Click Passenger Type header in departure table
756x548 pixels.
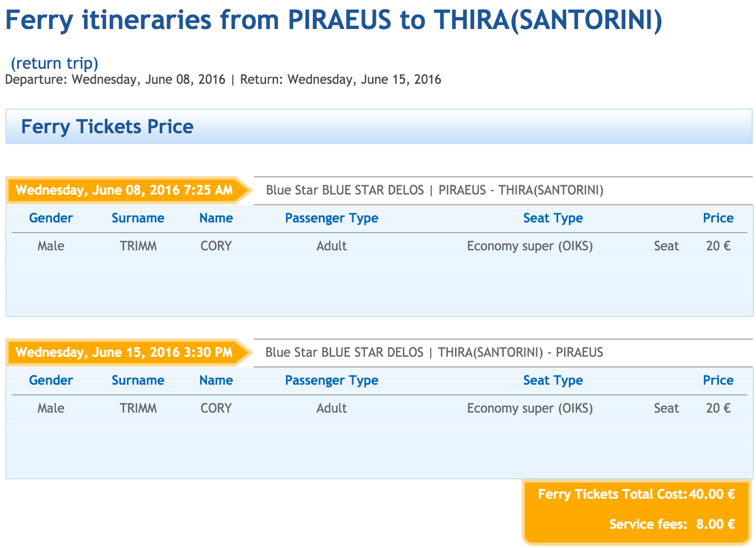click(x=332, y=218)
